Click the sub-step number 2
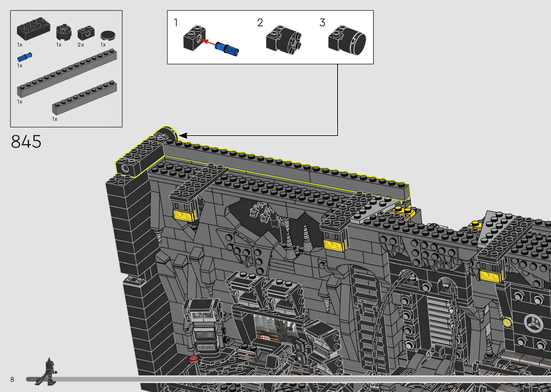The height and width of the screenshot is (392, 551). coord(260,23)
